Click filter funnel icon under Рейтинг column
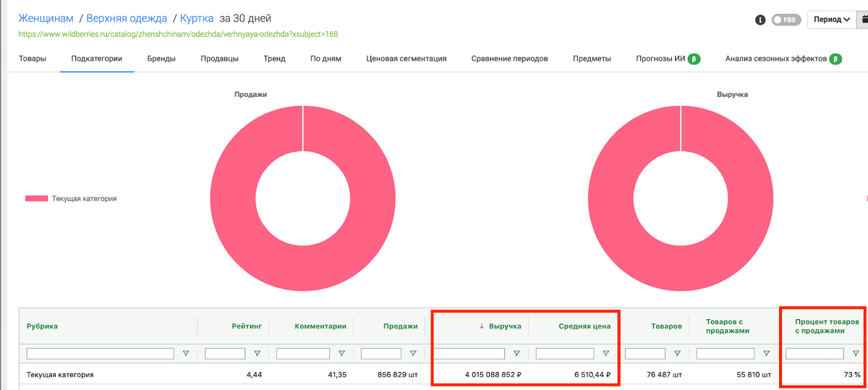Viewport: 868px width, 390px height. coord(257,354)
